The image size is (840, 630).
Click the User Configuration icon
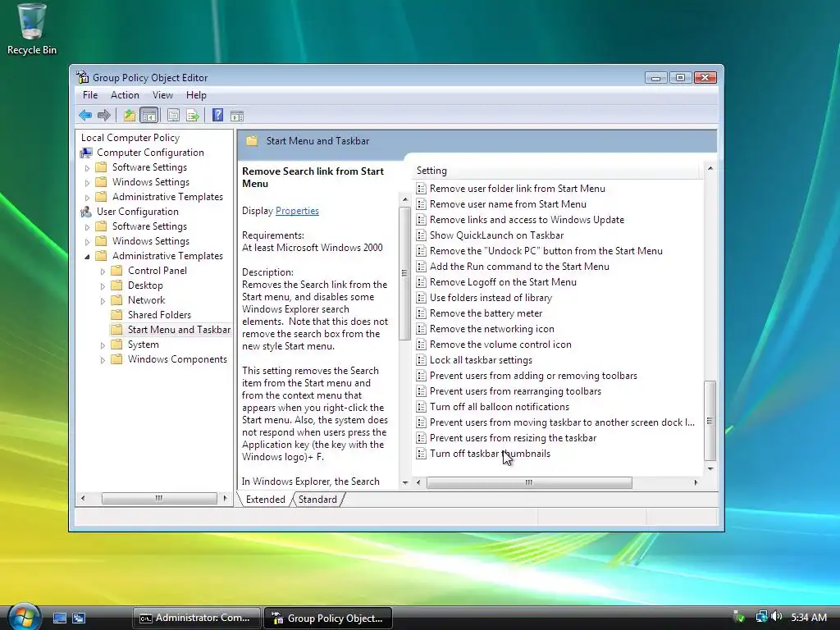pyautogui.click(x=85, y=212)
